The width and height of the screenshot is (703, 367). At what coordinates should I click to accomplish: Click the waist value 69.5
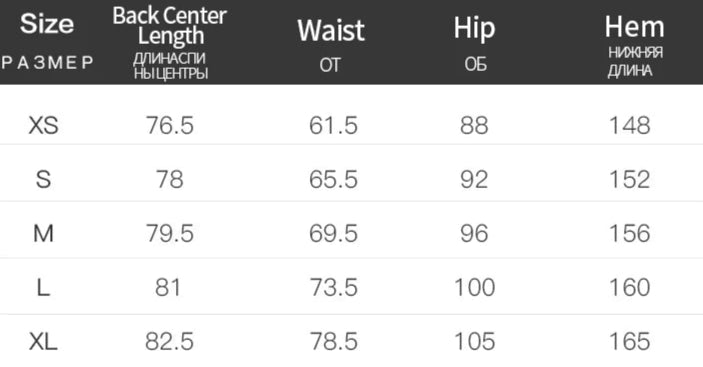[x=334, y=233]
